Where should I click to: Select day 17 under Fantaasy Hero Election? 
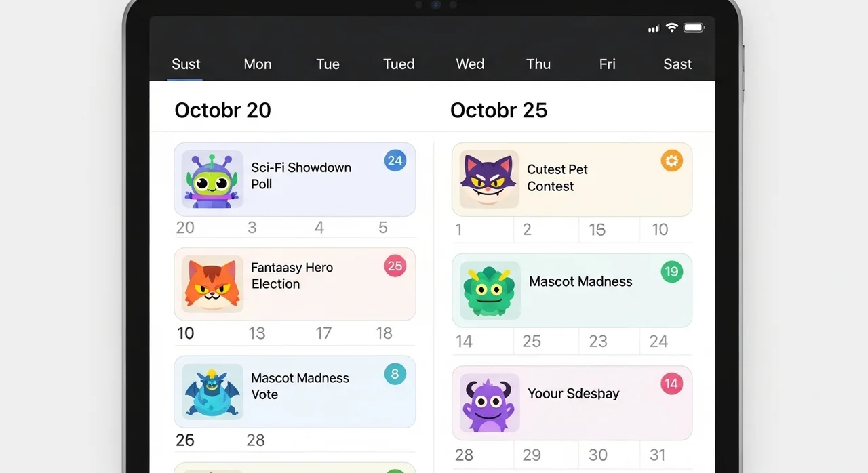pyautogui.click(x=323, y=333)
